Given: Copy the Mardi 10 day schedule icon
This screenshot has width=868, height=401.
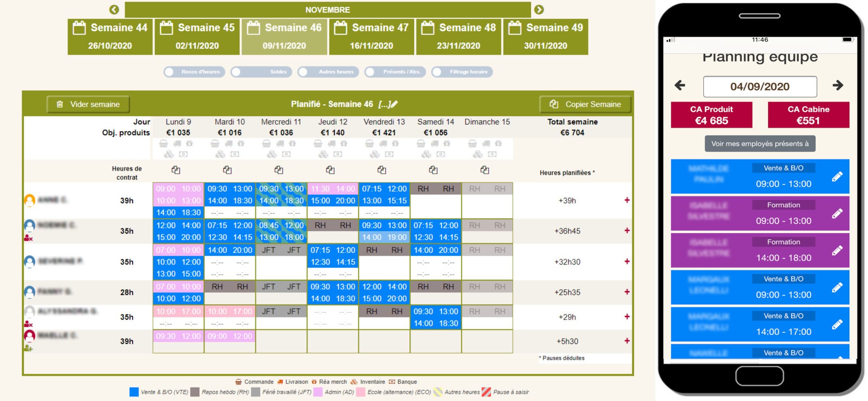Looking at the screenshot, I should pyautogui.click(x=227, y=170).
